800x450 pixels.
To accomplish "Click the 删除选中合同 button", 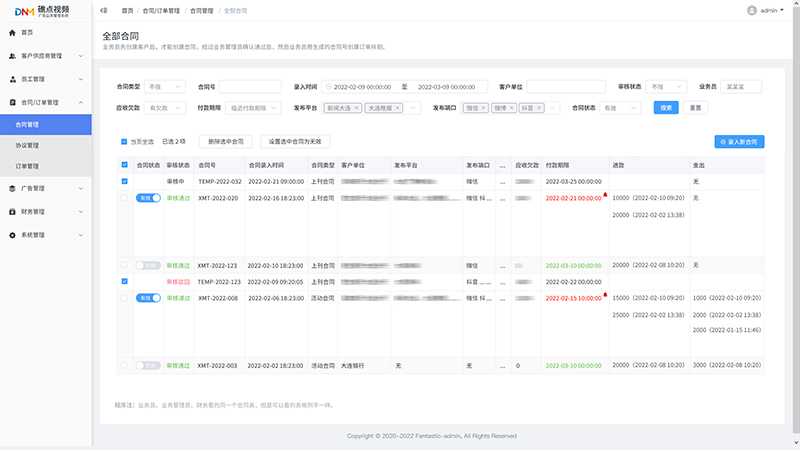I will click(x=226, y=142).
